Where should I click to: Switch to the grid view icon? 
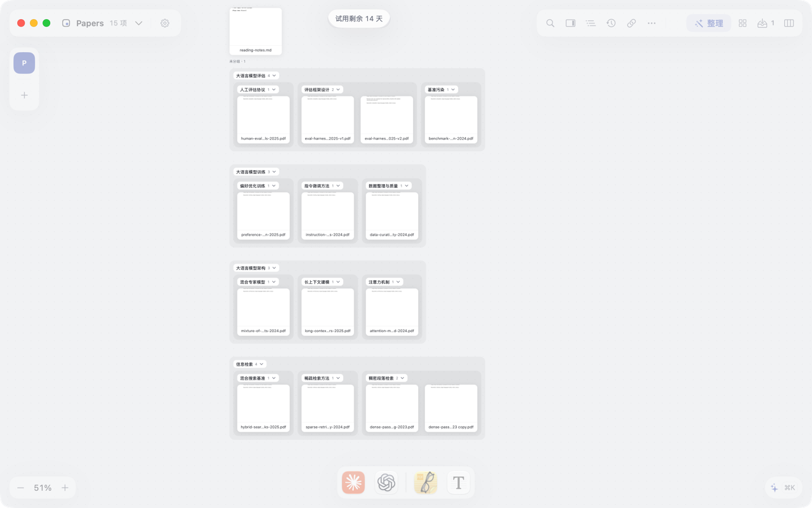(742, 23)
